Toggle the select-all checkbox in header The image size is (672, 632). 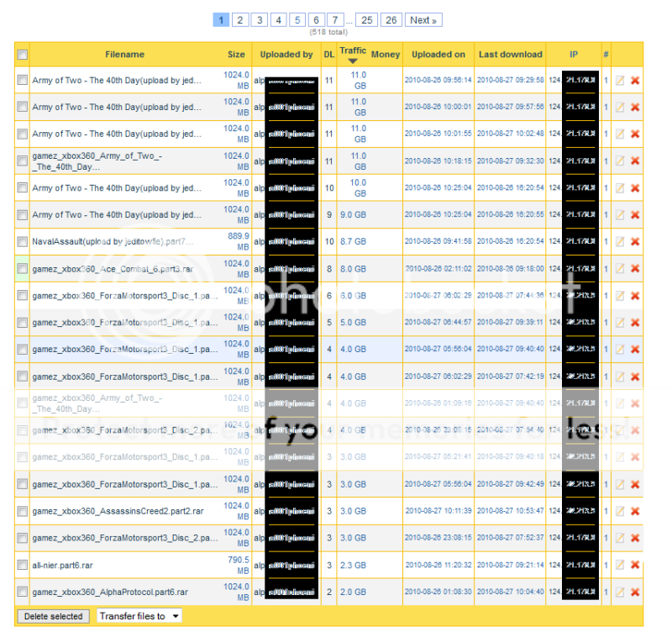pyautogui.click(x=23, y=55)
